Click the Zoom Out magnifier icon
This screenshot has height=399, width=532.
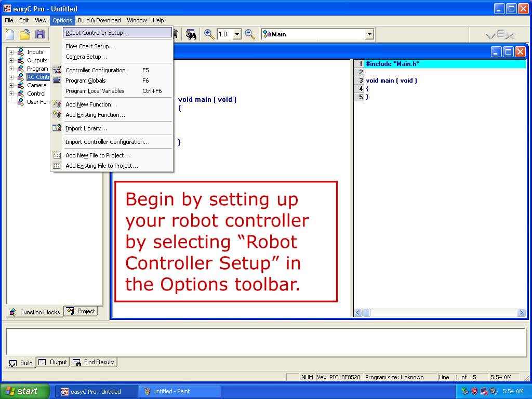tap(250, 34)
